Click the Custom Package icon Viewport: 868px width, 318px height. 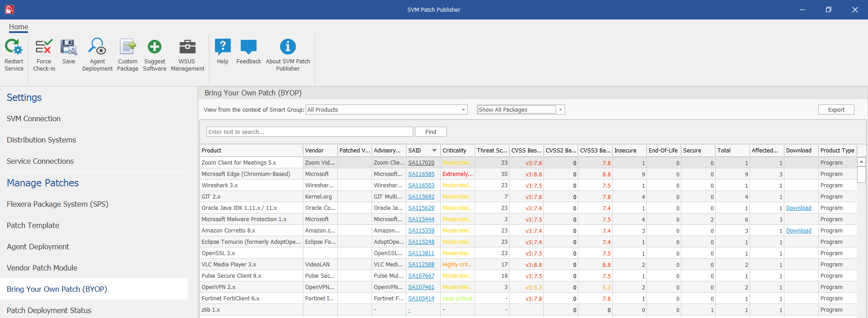(127, 47)
